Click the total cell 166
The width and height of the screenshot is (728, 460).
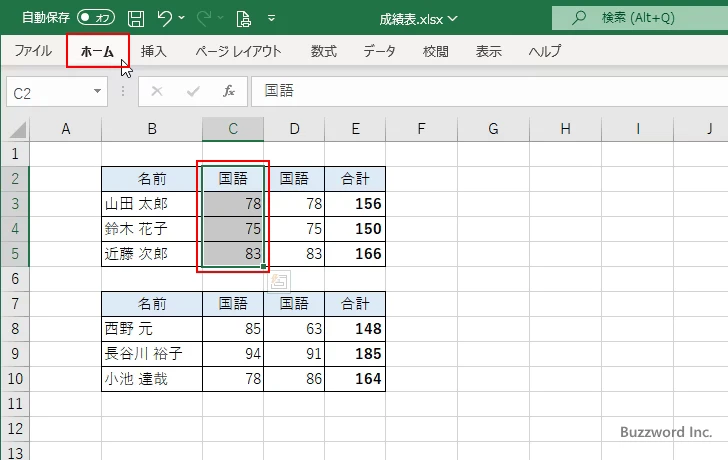(355, 254)
